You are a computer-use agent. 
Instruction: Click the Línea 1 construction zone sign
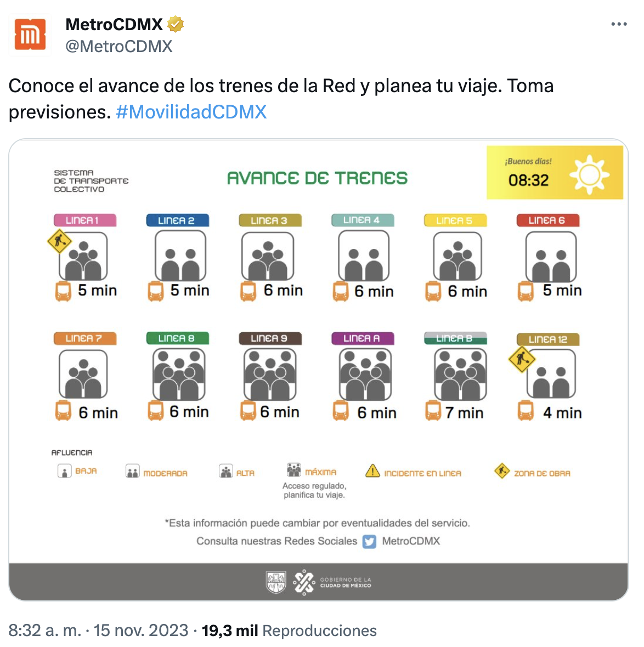tap(59, 241)
